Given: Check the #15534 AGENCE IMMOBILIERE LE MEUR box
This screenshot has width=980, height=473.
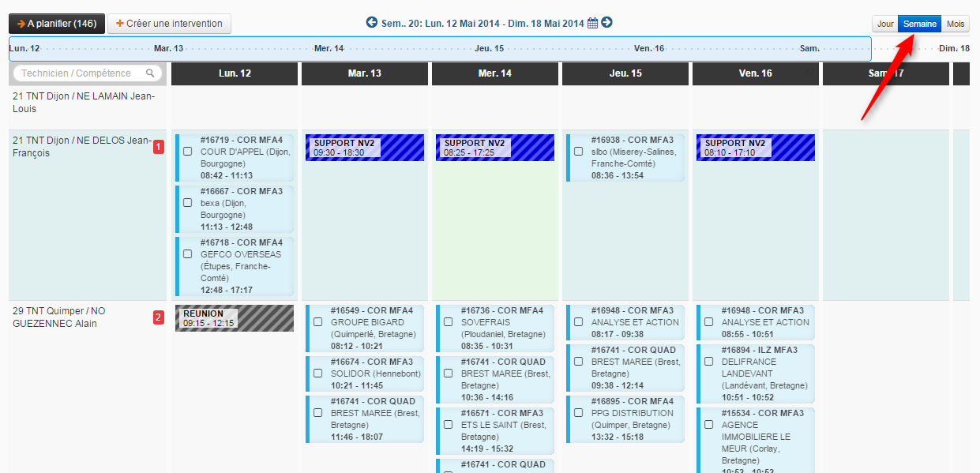Looking at the screenshot, I should coord(709,425).
